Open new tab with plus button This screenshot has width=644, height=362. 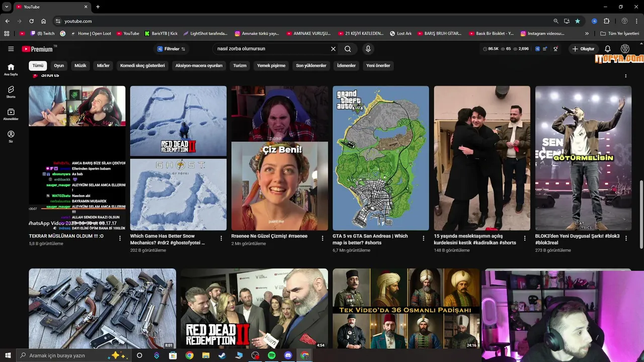tap(98, 7)
